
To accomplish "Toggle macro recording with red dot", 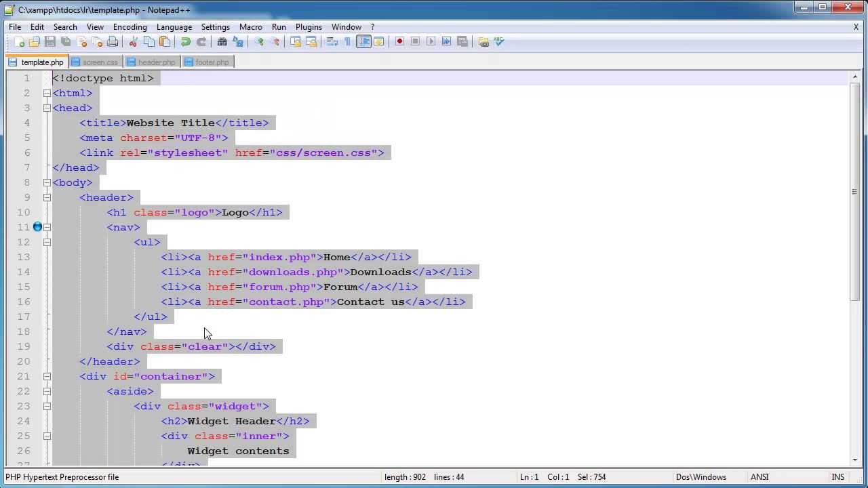I will pos(399,41).
